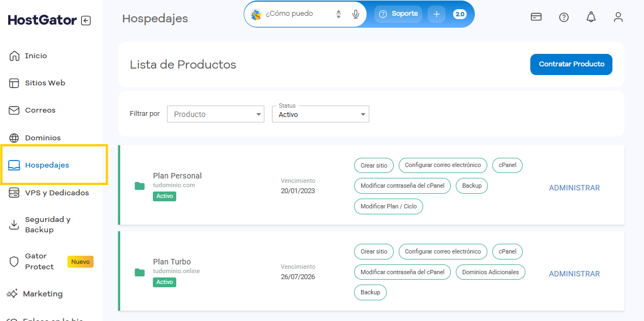Click Modificar Plan / Ciclo chip
This screenshot has height=321, width=644.
click(388, 206)
